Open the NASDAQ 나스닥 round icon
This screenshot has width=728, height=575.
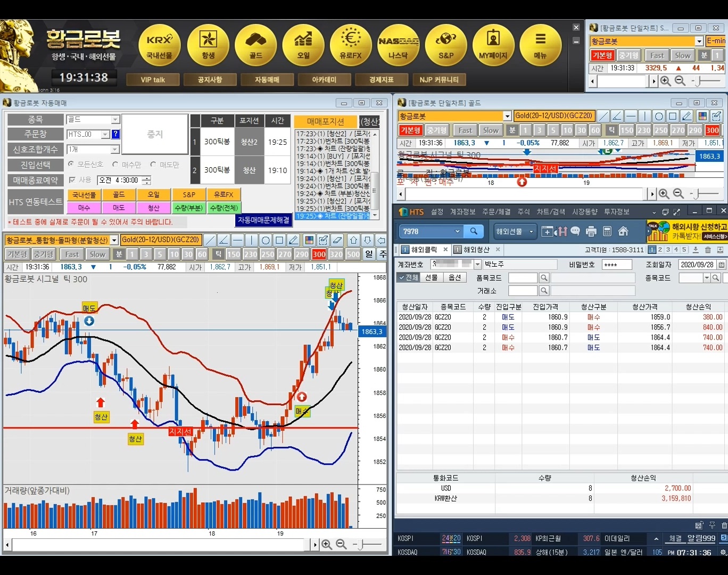point(398,45)
